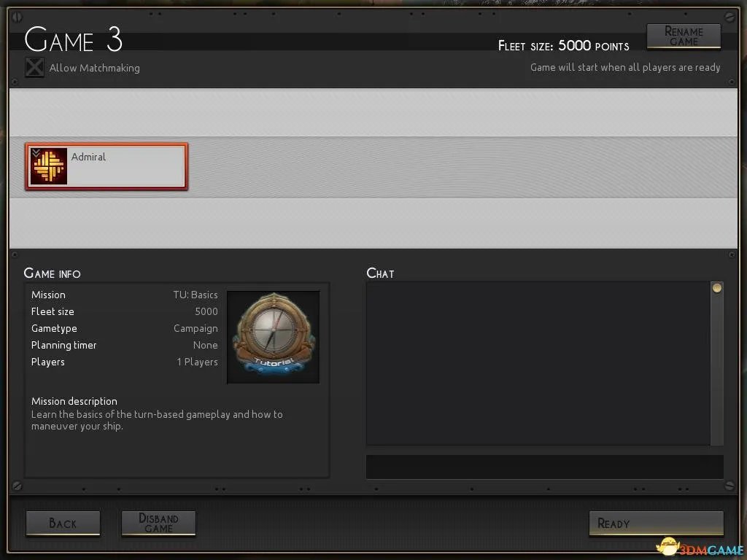Select the empty player row below Admiral
747x560 pixels.
373,222
